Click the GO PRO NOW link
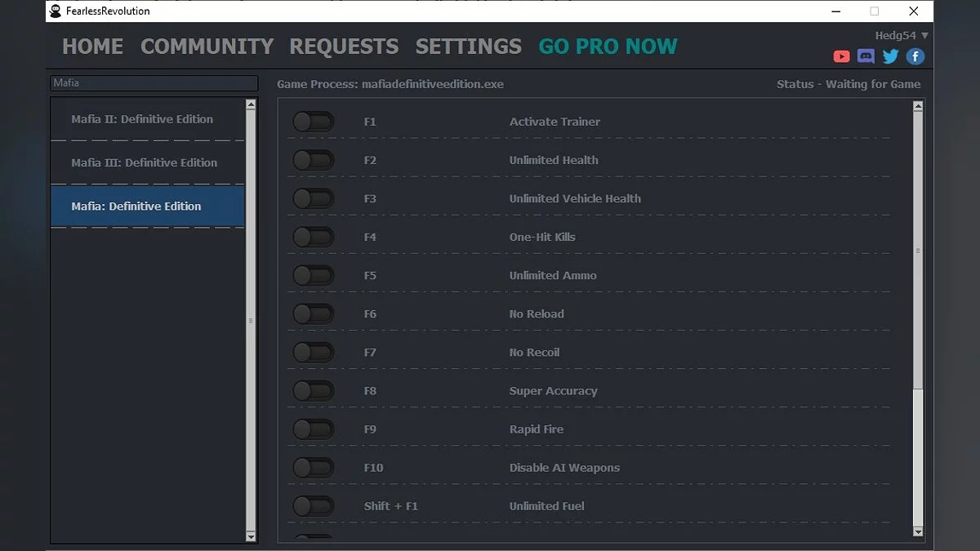This screenshot has width=980, height=551. (x=608, y=47)
